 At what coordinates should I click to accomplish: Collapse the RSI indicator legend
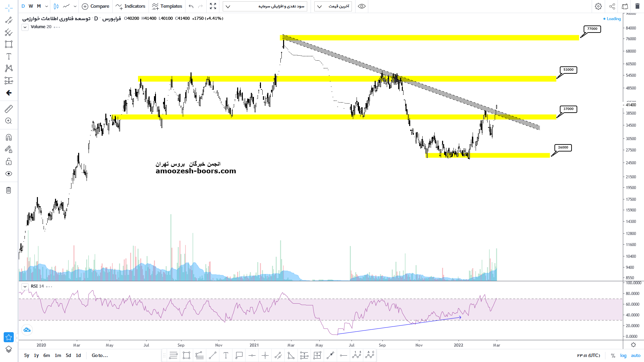coord(25,287)
